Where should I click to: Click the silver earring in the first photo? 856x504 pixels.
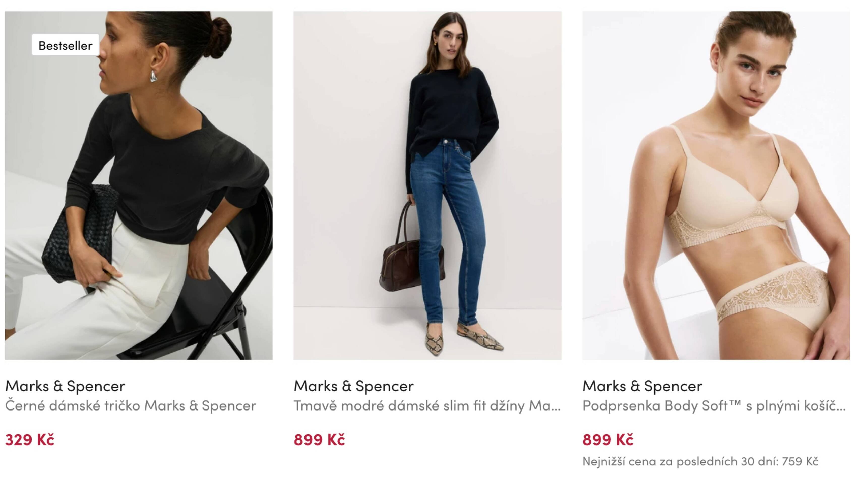[154, 76]
